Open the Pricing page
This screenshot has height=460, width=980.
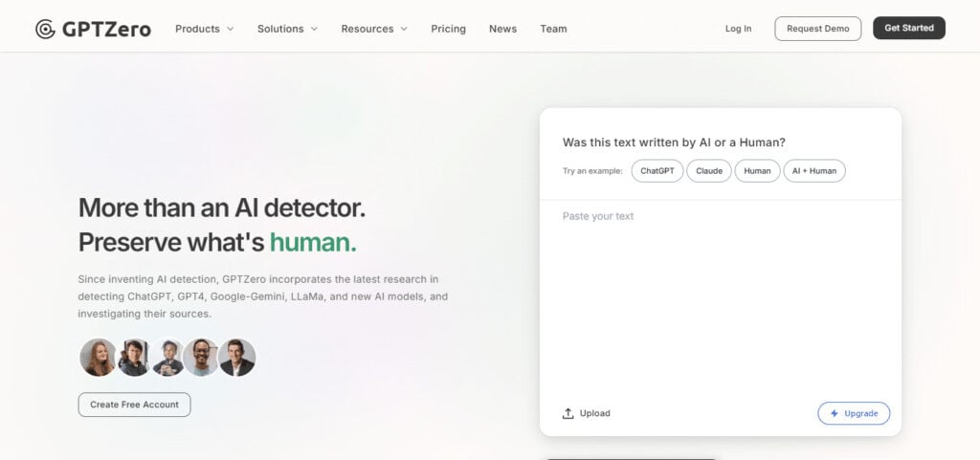click(x=448, y=29)
